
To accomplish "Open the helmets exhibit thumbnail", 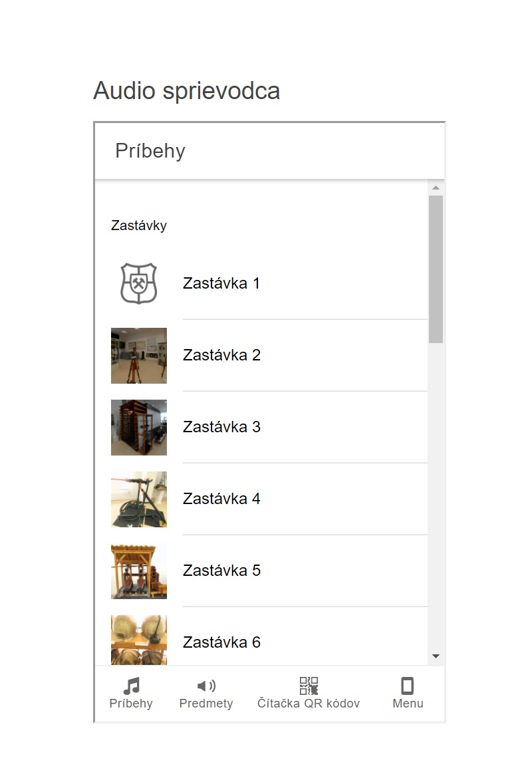I will (x=139, y=640).
